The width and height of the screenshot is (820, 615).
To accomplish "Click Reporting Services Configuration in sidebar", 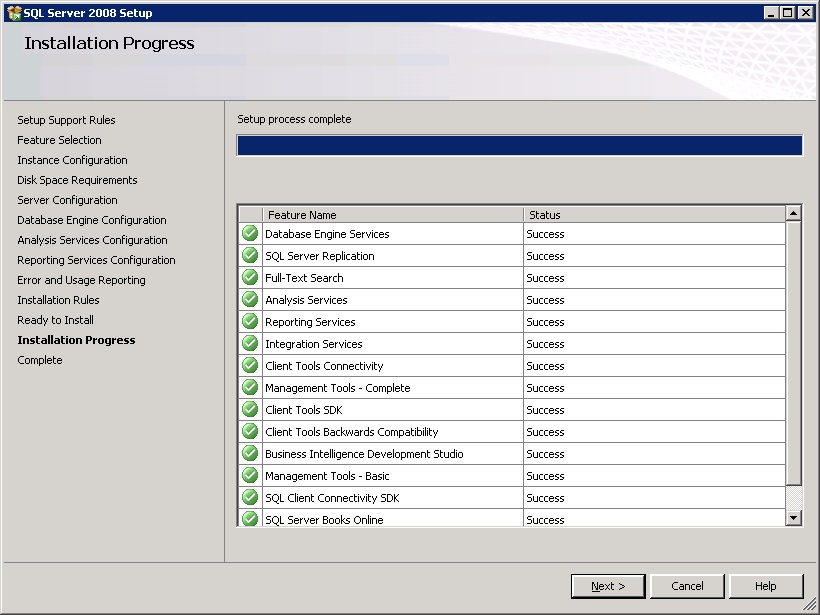I will pos(96,260).
